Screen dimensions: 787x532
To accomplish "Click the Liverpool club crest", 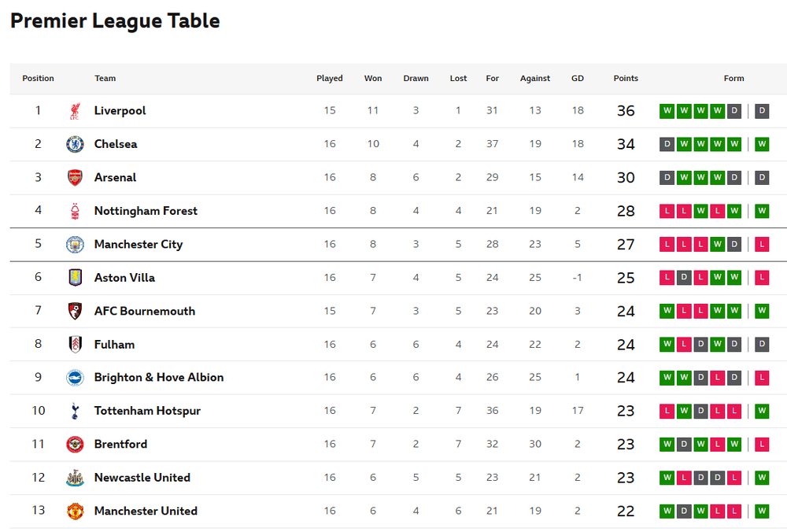I will click(x=75, y=111).
